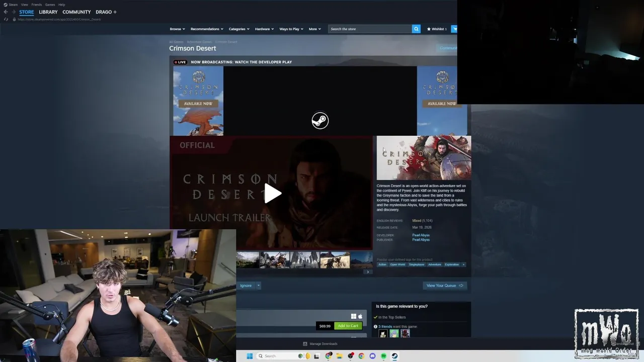Select the fourth desert fight screenshot thumbnail

[335, 260]
